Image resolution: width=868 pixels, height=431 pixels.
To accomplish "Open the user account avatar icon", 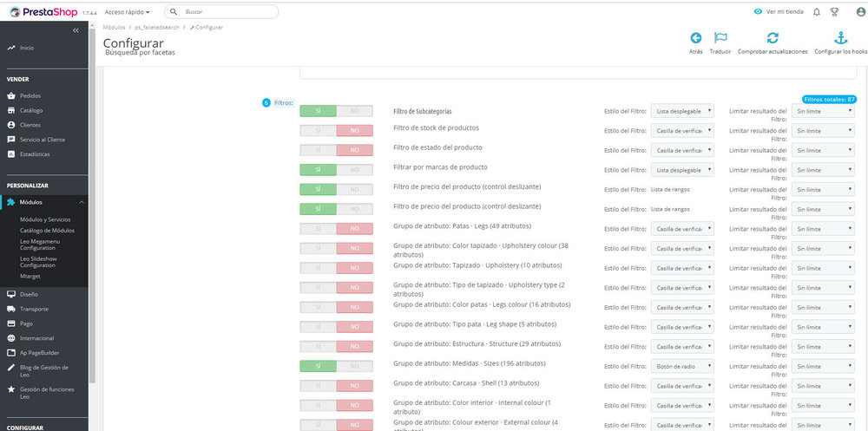I will pyautogui.click(x=860, y=12).
